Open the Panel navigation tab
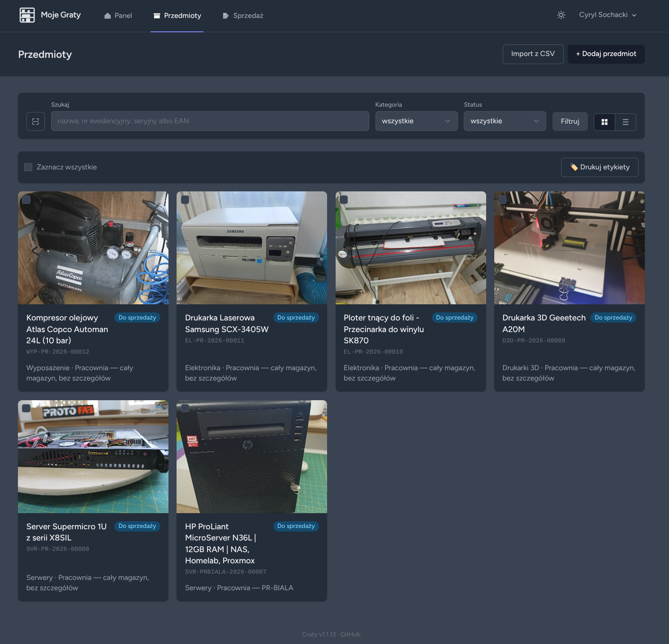 pos(118,16)
